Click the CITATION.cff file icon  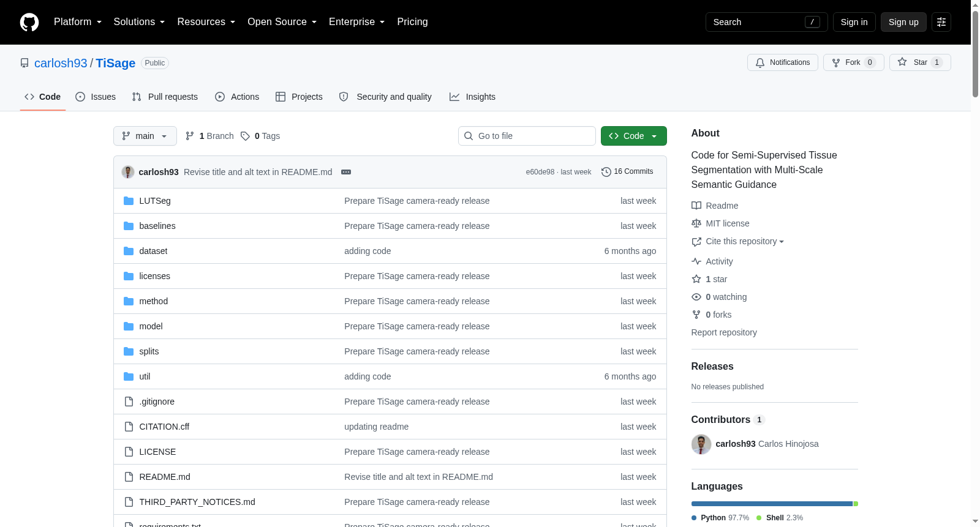click(x=129, y=427)
